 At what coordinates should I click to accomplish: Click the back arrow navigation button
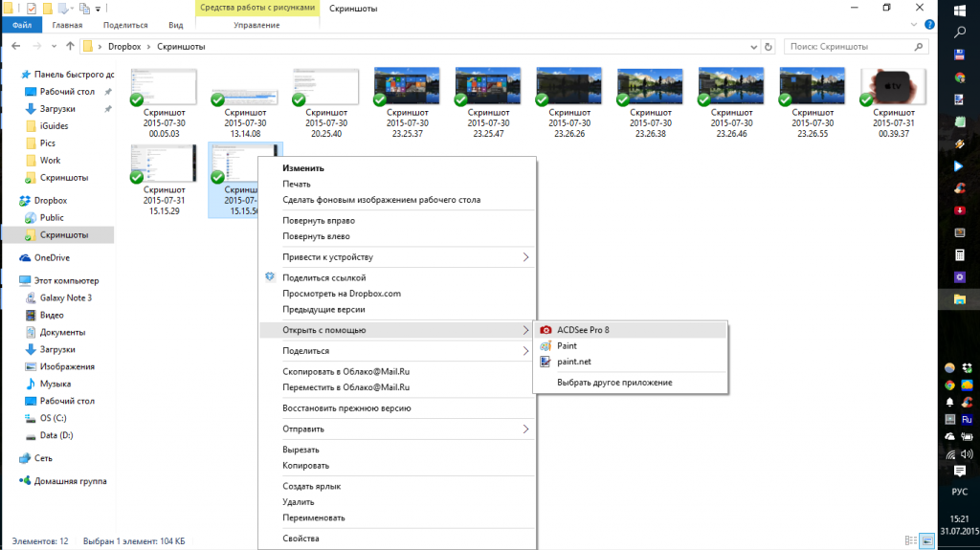click(x=13, y=46)
